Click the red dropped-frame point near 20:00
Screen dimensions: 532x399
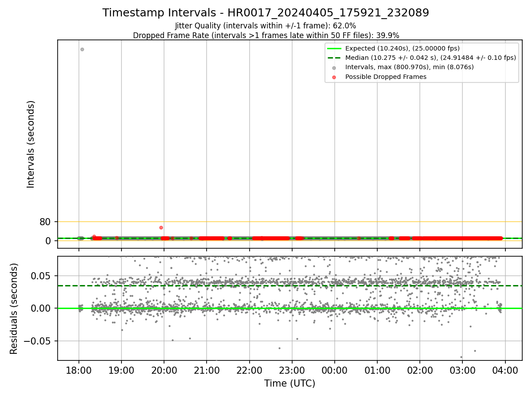[161, 227]
